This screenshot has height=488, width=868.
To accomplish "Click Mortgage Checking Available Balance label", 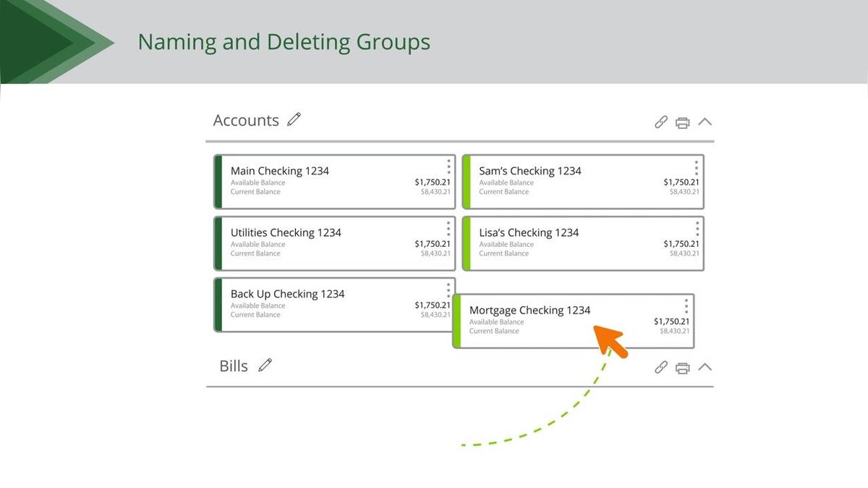I will point(496,321).
